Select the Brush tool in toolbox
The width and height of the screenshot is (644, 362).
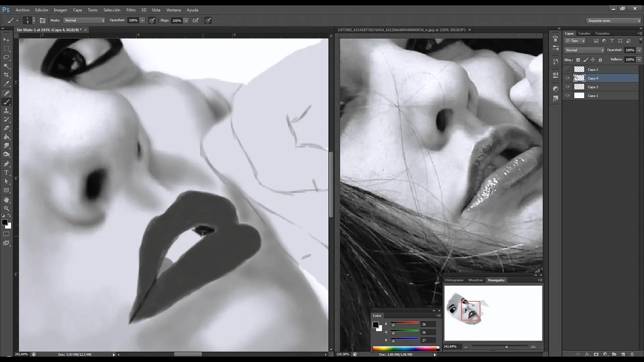[6, 102]
